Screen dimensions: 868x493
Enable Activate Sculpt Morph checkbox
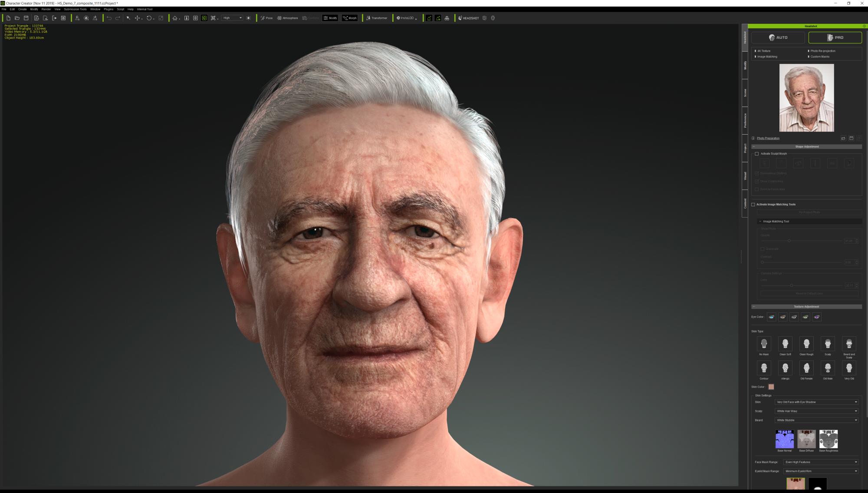coord(757,153)
